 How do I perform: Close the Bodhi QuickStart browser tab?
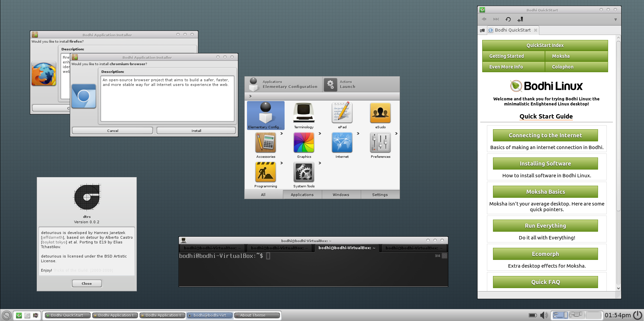(x=536, y=30)
